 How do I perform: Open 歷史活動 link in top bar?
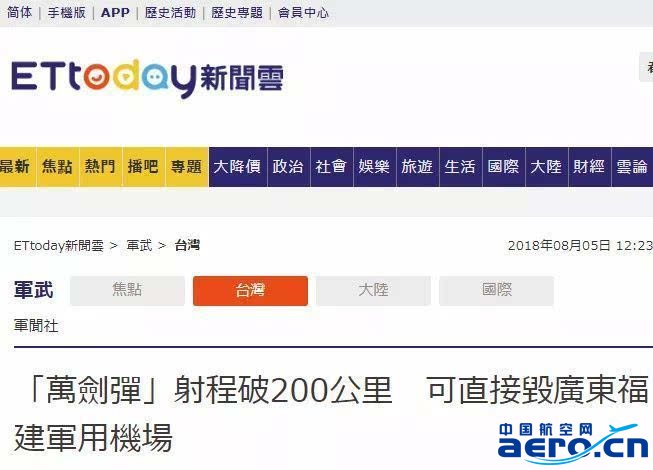[x=170, y=12]
